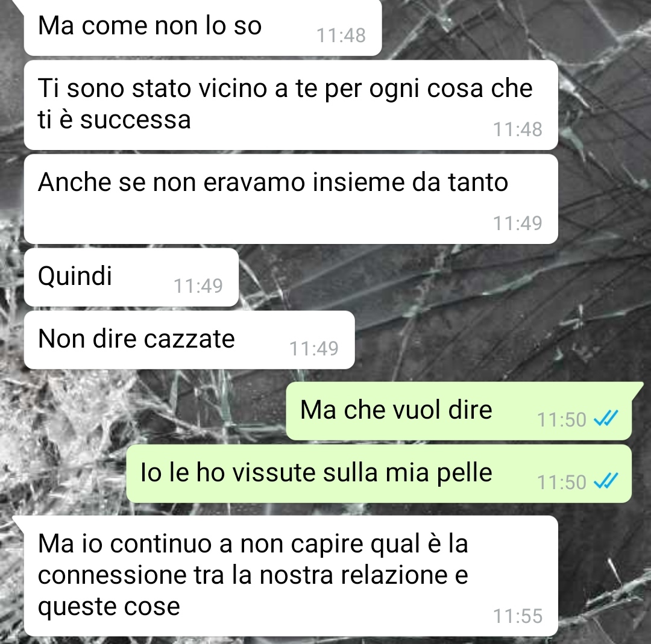The image size is (651, 644).
Task: Click the 11:50 timestamp on 'Ma che vuol dire'
Action: (561, 419)
